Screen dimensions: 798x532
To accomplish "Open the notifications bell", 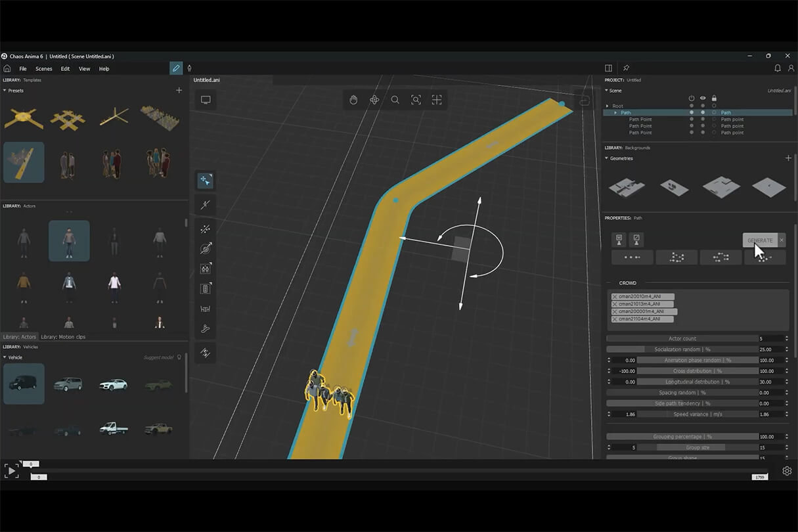I will (x=778, y=68).
